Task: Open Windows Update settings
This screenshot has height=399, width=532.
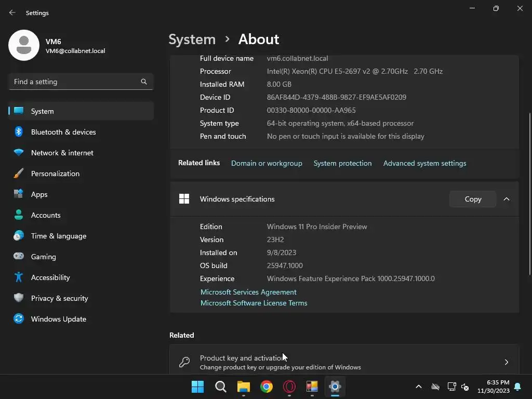Action: [81, 319]
